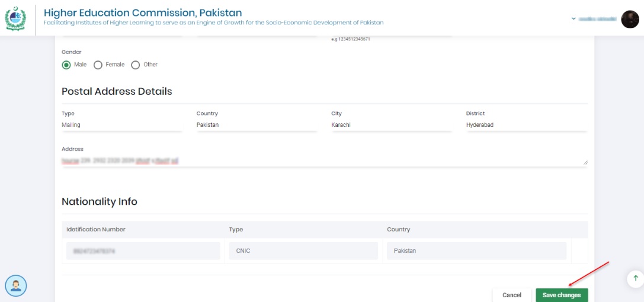Click the HEC Pakistan logo emblem
This screenshot has width=644, height=302.
pos(15,18)
